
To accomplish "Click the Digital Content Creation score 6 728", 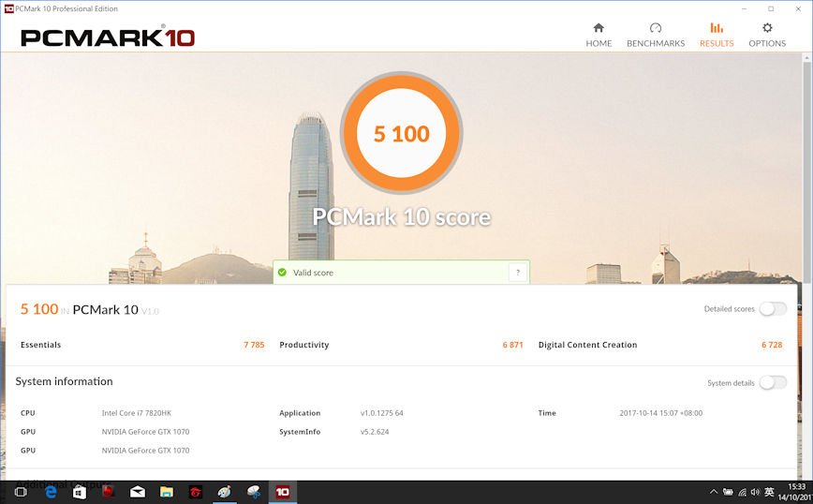I will (x=772, y=345).
